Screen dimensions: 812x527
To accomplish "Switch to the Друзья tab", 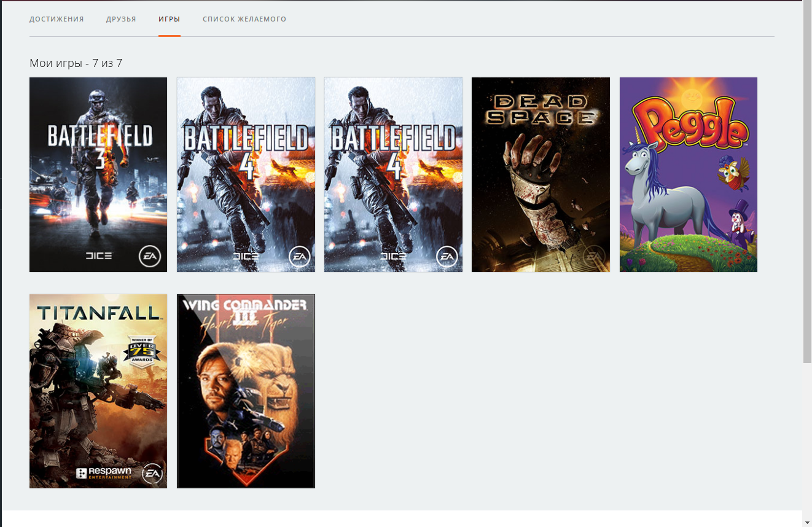I will [x=121, y=19].
